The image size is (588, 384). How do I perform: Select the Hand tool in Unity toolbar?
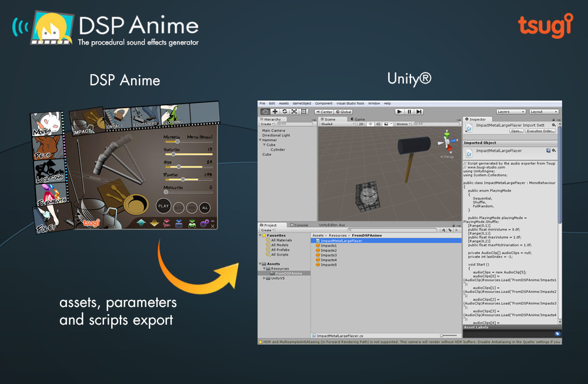(265, 112)
